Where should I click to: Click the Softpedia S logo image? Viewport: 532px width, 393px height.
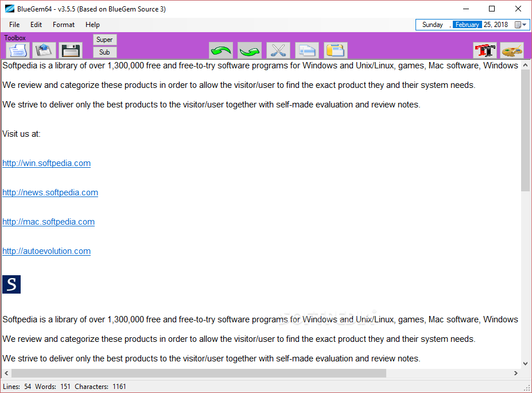coord(11,284)
